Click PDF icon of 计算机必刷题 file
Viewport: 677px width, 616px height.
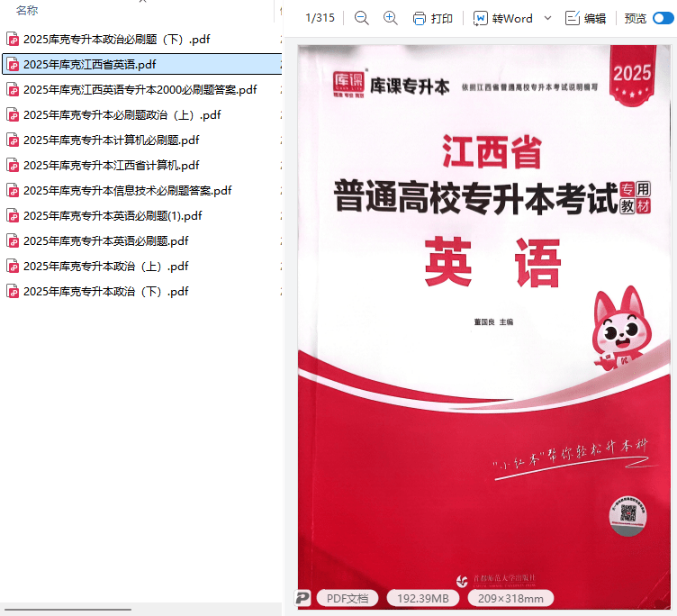[13, 140]
